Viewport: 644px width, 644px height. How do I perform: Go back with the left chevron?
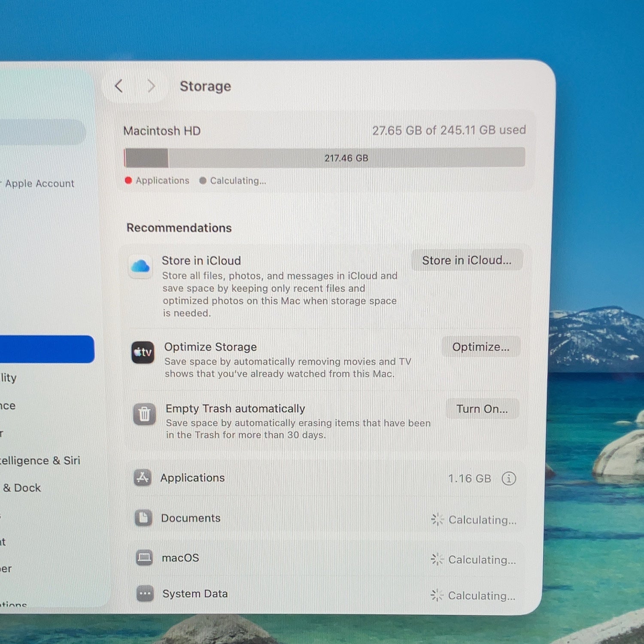pos(119,86)
